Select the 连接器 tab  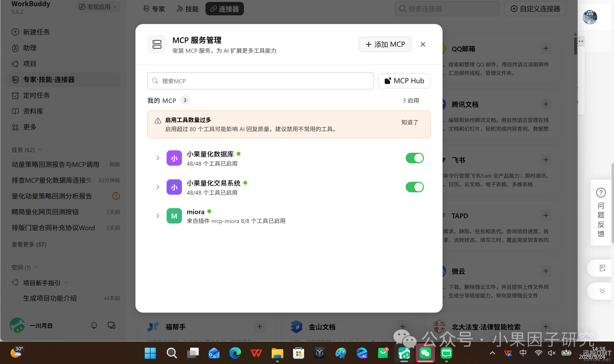click(x=224, y=9)
